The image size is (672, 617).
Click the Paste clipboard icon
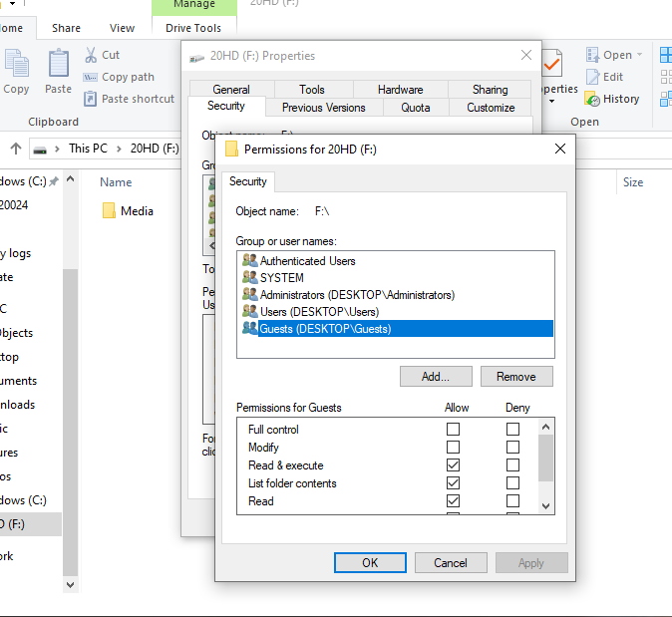click(59, 65)
